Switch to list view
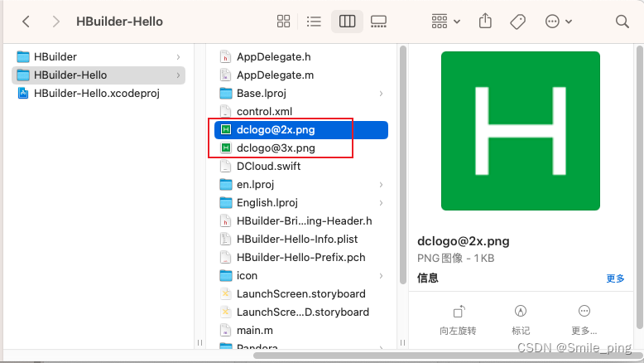The width and height of the screenshot is (644, 363). (x=315, y=22)
